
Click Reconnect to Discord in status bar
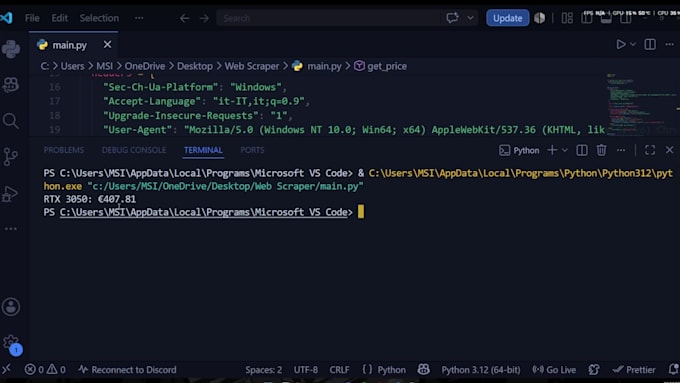128,370
